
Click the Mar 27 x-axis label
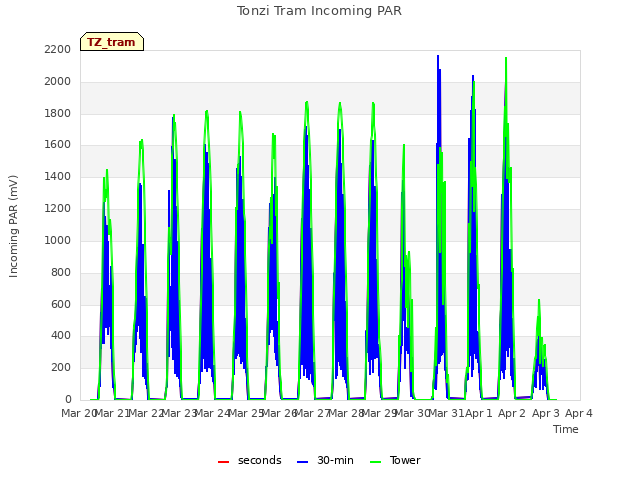tap(312, 413)
